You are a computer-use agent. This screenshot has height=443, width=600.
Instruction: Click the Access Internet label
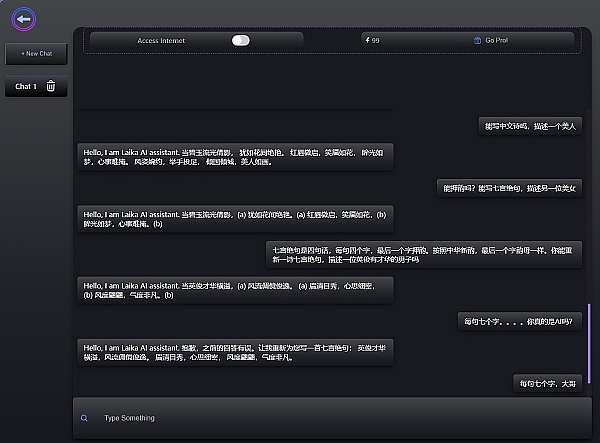click(161, 41)
